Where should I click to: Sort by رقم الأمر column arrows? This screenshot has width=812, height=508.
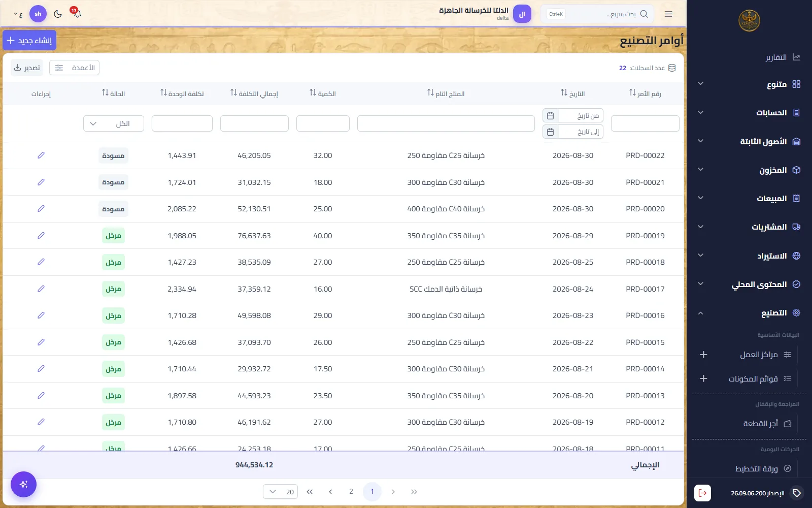point(632,92)
